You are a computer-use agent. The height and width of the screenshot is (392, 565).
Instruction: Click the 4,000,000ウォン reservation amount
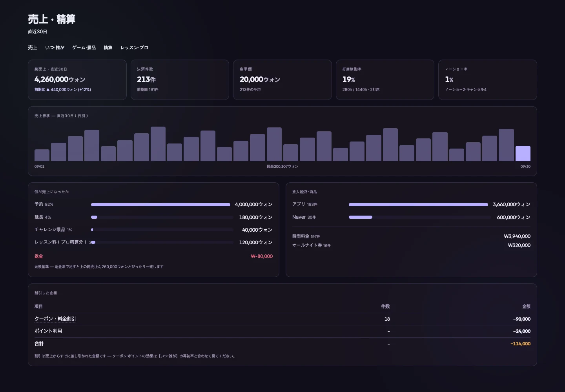point(253,205)
